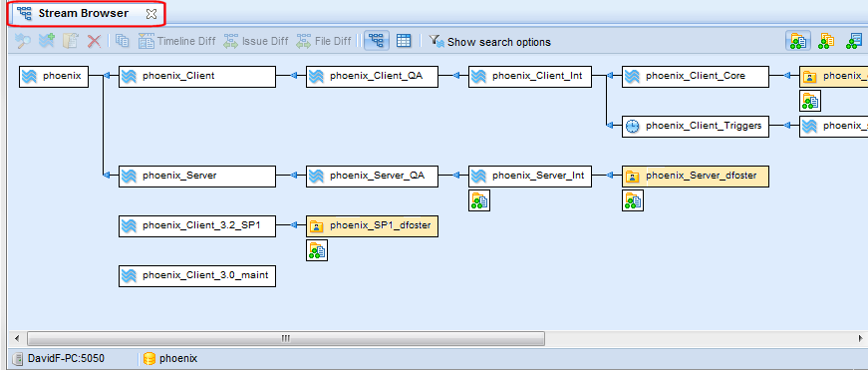Click the Timeline Diff toolbar button
Screen dimensions: 868x370
(x=176, y=41)
